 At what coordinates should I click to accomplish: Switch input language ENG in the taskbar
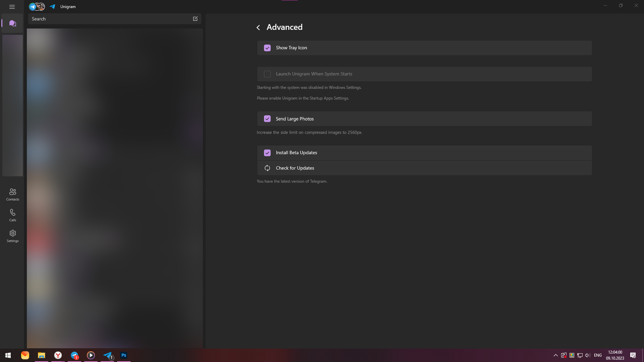coord(598,355)
